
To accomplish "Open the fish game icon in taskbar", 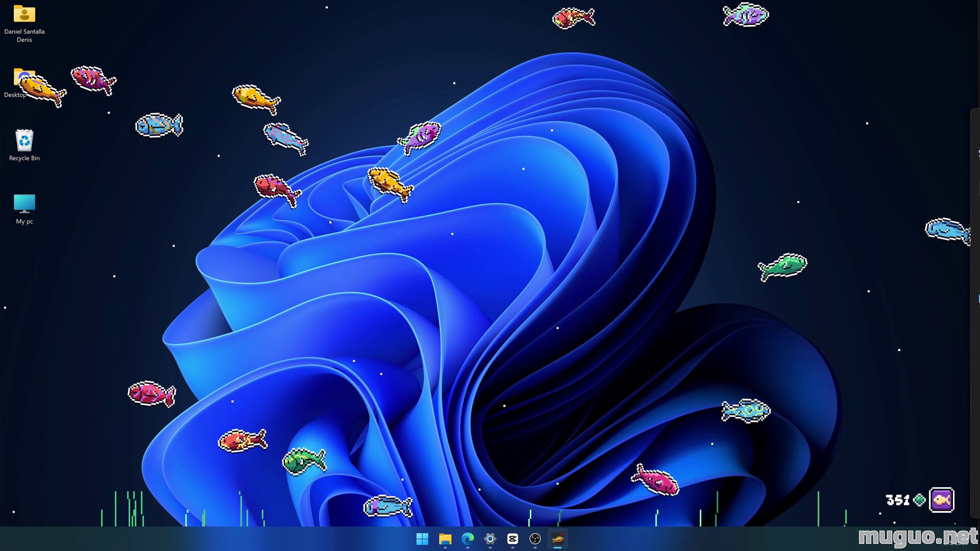I will [x=557, y=539].
